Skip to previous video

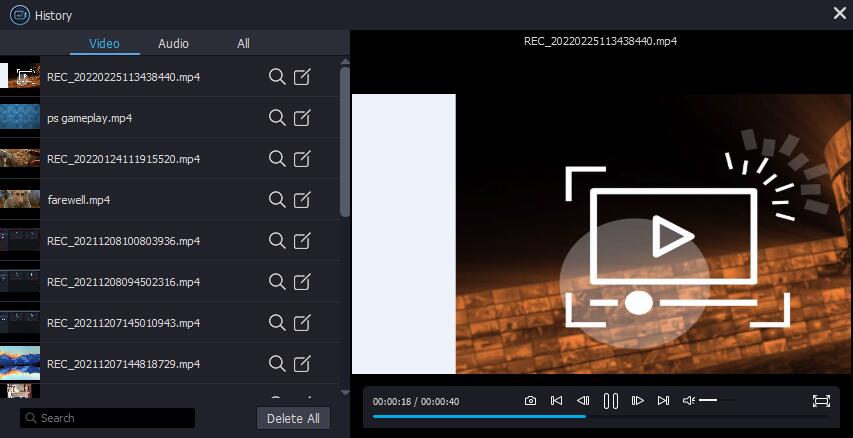point(557,401)
